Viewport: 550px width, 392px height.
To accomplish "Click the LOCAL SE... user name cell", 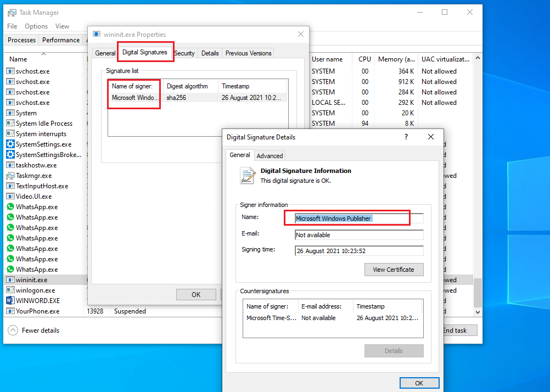I will tap(328, 103).
